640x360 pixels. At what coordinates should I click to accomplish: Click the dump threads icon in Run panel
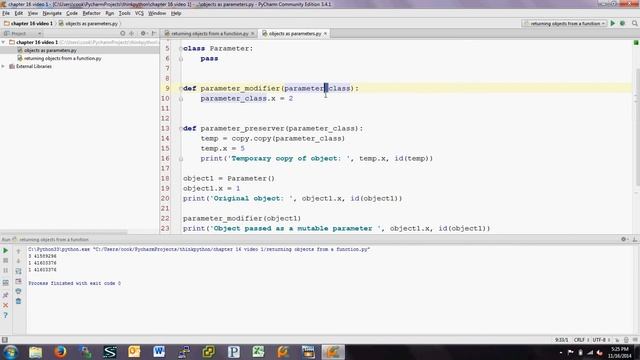click(x=5, y=282)
